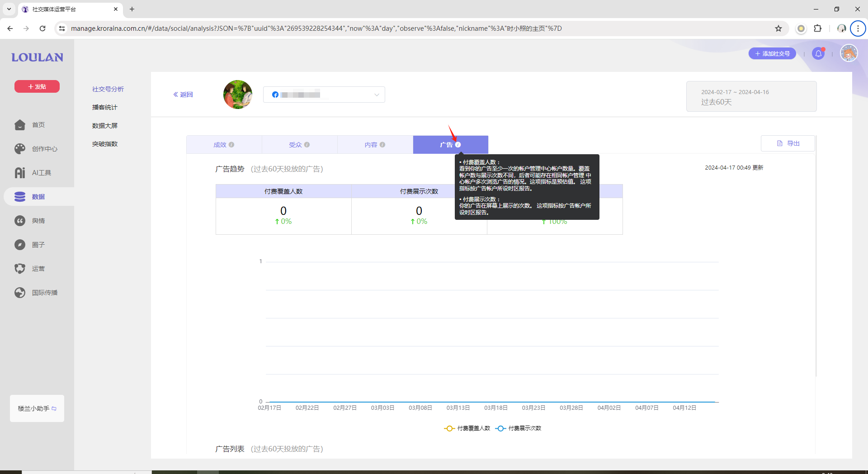Click the notification bell icon
Image resolution: width=868 pixels, height=474 pixels.
(x=818, y=54)
